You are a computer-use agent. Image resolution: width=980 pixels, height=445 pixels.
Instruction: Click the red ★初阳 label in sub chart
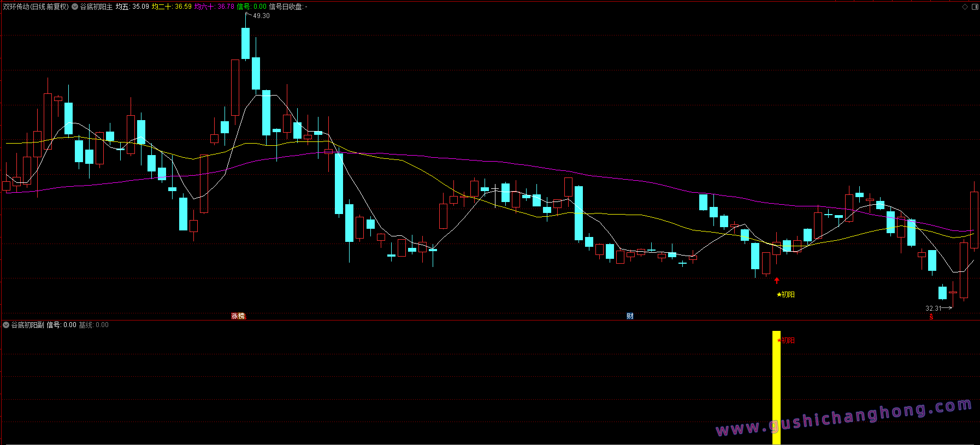click(x=786, y=341)
